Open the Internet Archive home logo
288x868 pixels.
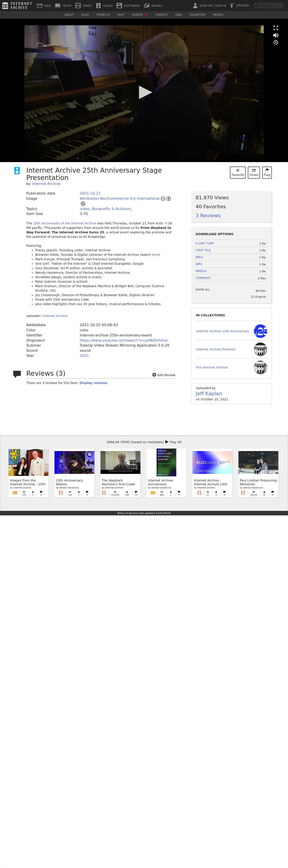point(17,5)
